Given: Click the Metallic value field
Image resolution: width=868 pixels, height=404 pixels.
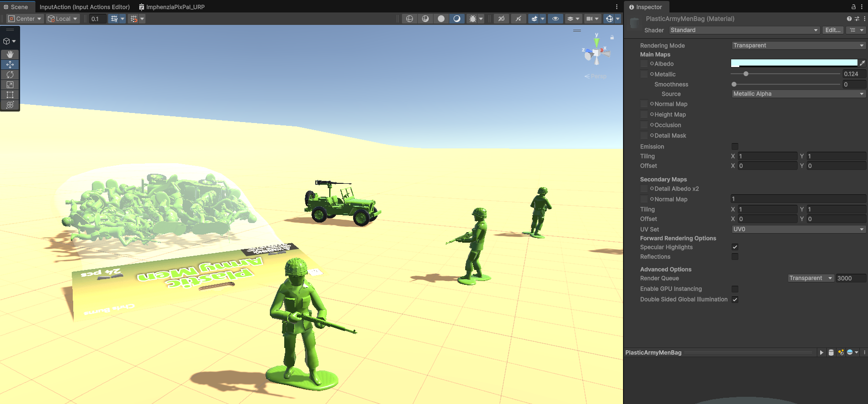Looking at the screenshot, I should coord(854,74).
